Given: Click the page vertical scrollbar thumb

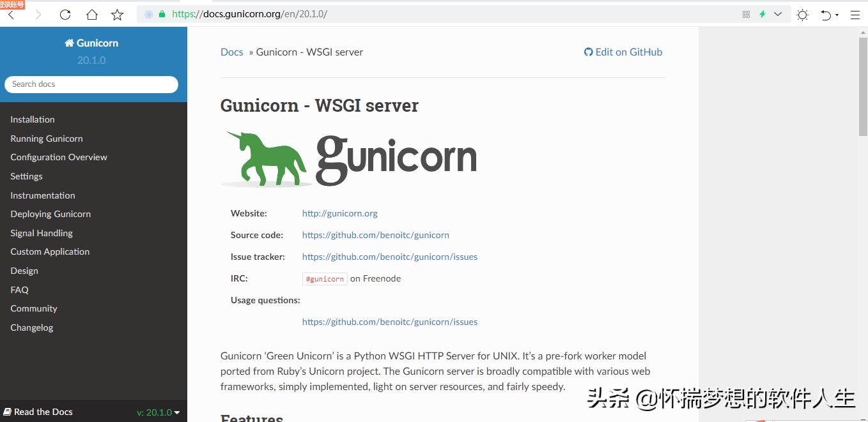Looking at the screenshot, I should (x=863, y=86).
